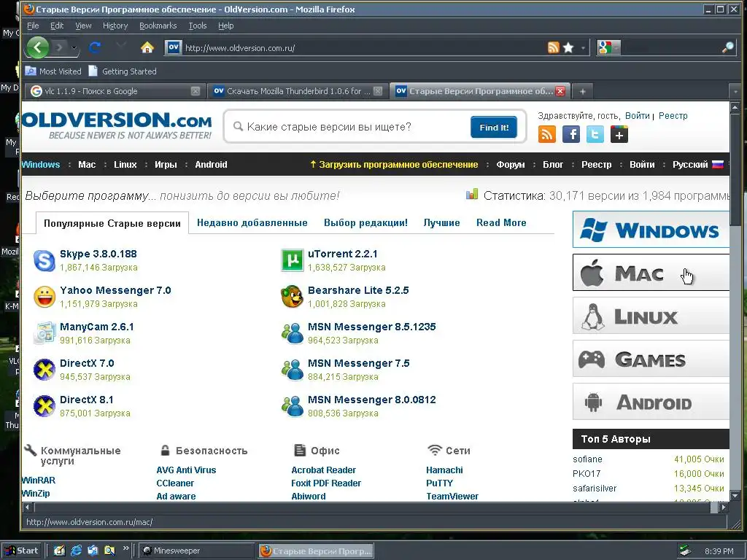The image size is (747, 560).
Task: Open the Загрузить программное обеспечение link
Action: point(393,164)
